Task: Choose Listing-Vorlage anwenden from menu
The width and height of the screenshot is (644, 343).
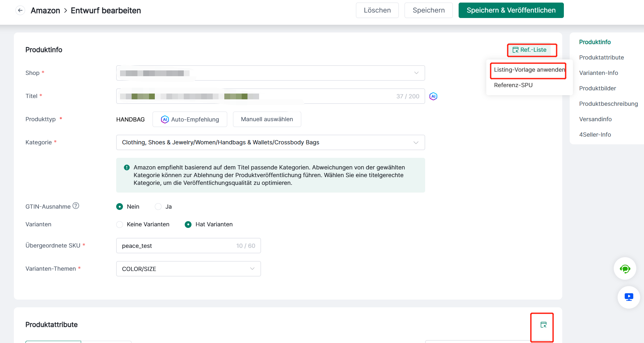Action: tap(529, 70)
